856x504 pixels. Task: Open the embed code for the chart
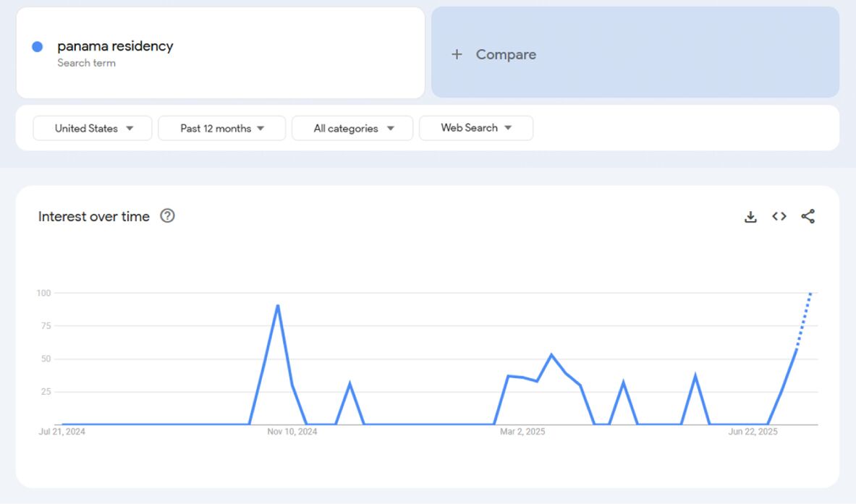tap(779, 216)
